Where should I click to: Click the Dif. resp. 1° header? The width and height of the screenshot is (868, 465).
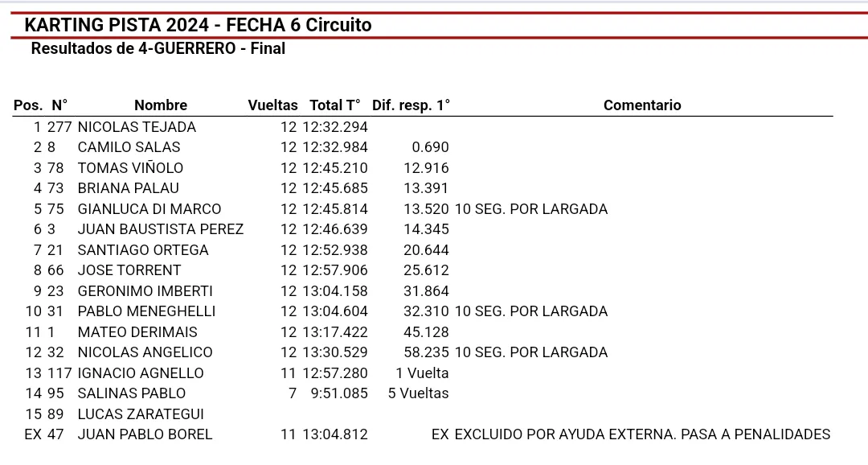(x=411, y=105)
